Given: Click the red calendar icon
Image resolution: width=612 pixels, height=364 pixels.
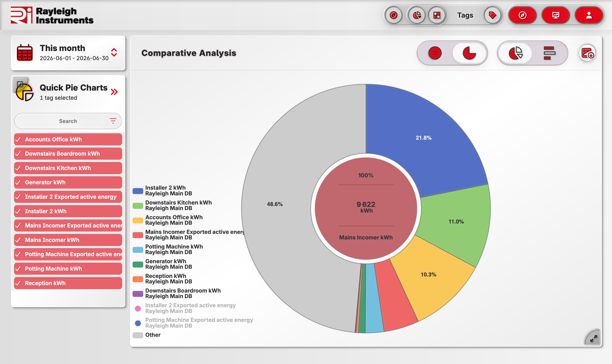Looking at the screenshot, I should click(x=24, y=53).
